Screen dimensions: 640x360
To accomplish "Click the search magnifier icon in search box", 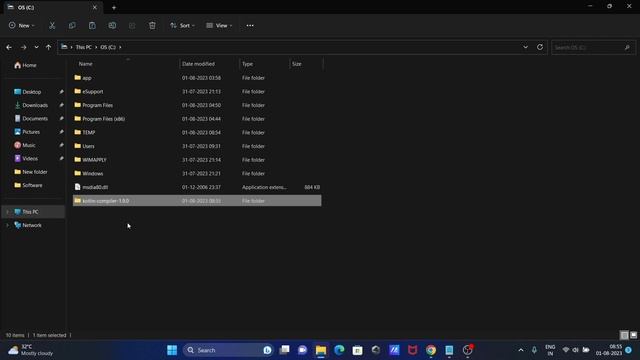I will pos(627,48).
